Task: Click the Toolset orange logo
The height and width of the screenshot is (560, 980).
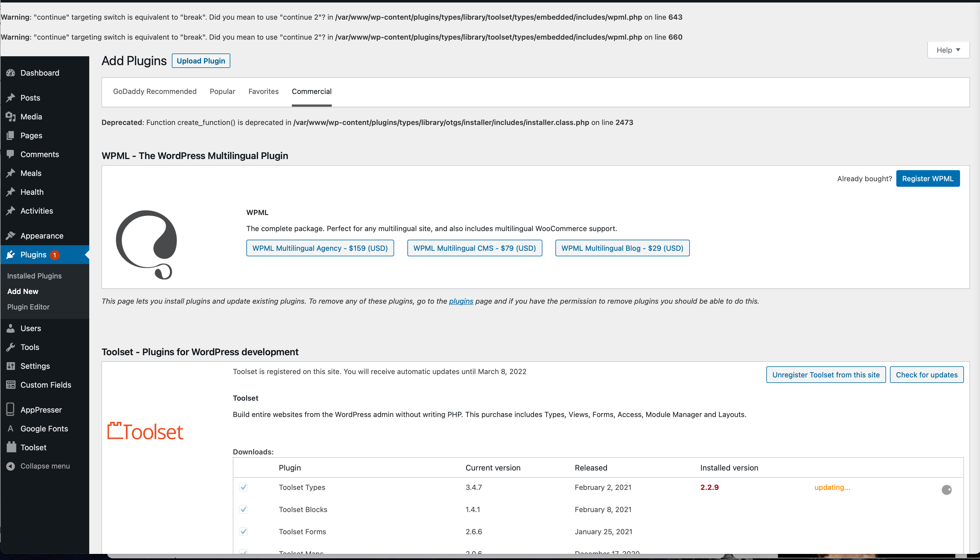Action: (x=145, y=431)
